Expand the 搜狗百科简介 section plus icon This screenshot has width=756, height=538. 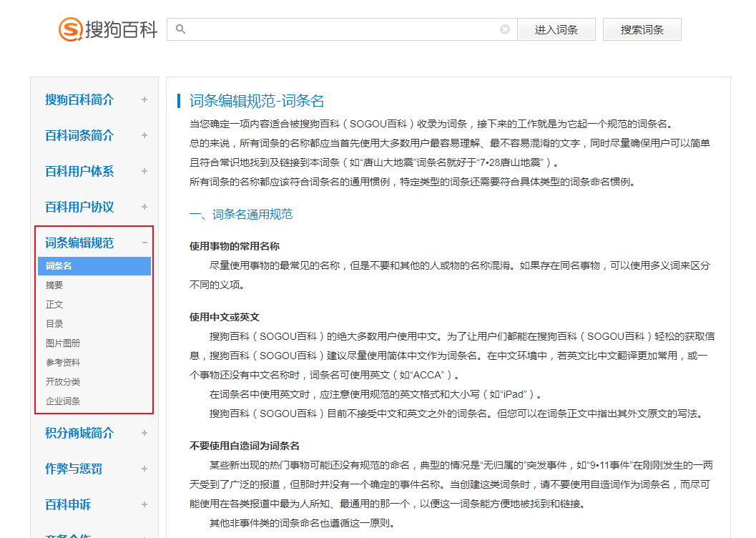(144, 99)
